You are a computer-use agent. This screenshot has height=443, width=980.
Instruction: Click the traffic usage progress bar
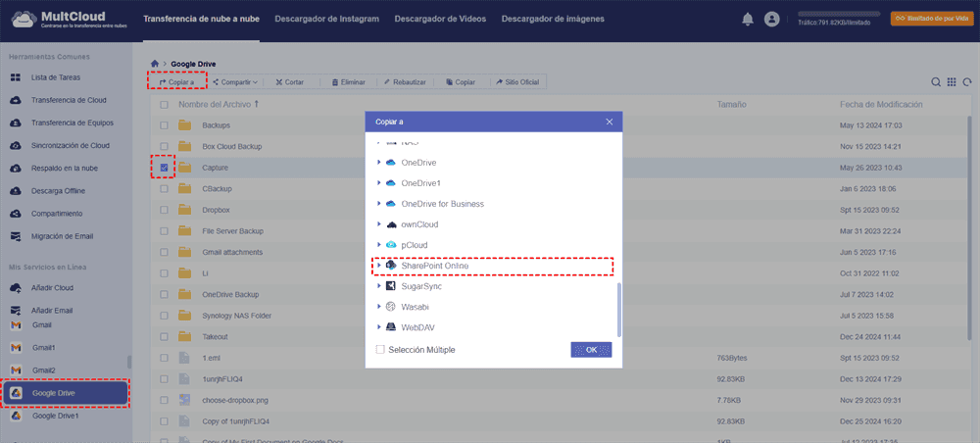click(839, 13)
